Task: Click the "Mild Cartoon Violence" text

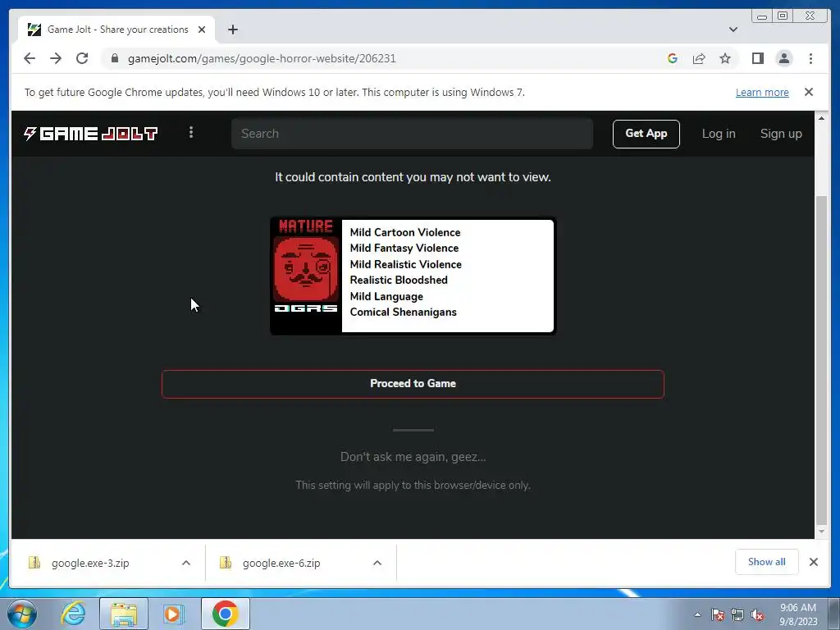Action: 405,232
